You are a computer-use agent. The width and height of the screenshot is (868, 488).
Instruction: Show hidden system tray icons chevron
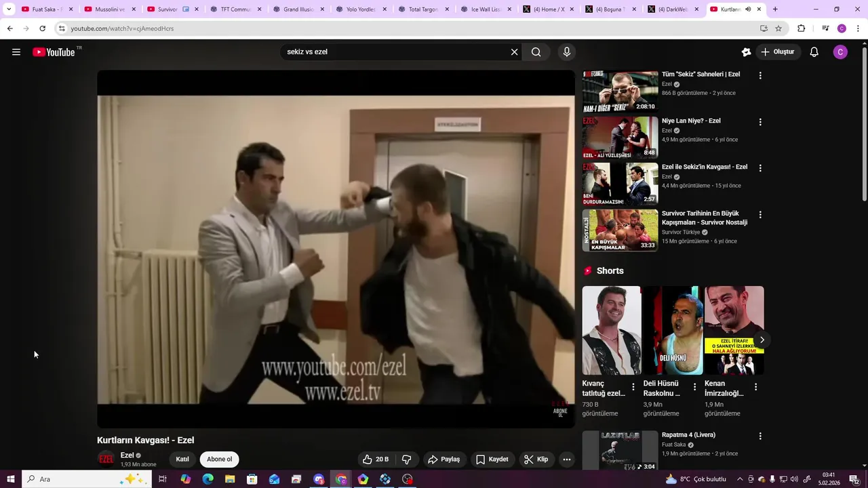(x=740, y=479)
